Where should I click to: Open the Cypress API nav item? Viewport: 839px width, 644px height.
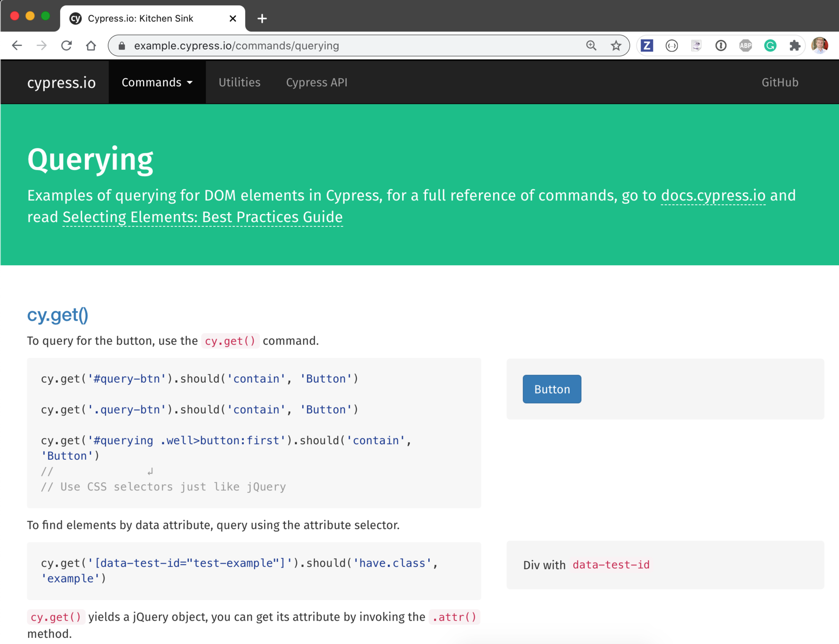tap(317, 83)
